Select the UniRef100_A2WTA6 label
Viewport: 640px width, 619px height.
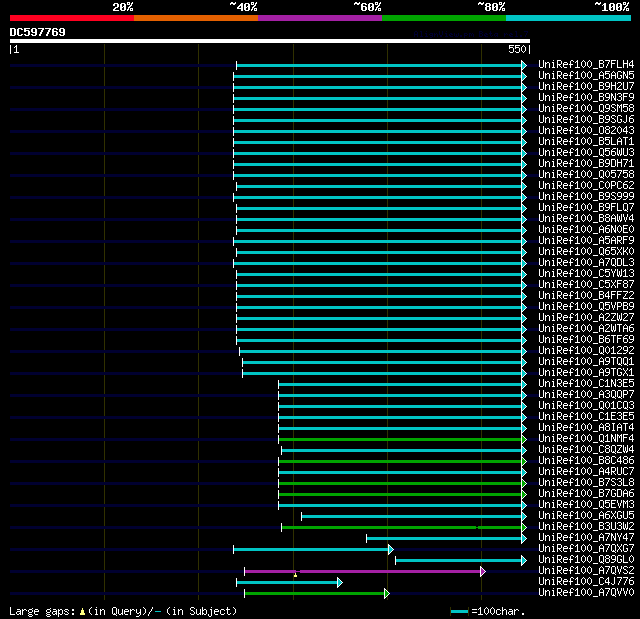[586, 329]
